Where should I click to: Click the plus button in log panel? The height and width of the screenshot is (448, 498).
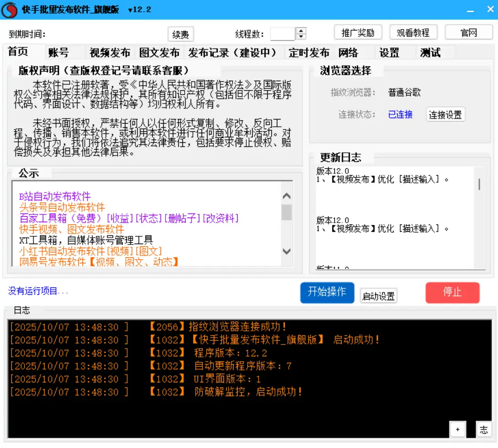tap(457, 429)
